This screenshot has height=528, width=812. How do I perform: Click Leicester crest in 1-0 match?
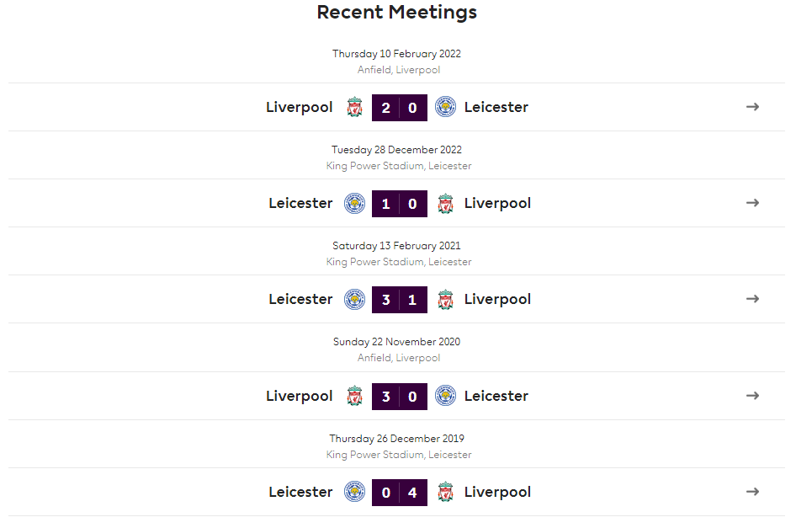coord(355,203)
